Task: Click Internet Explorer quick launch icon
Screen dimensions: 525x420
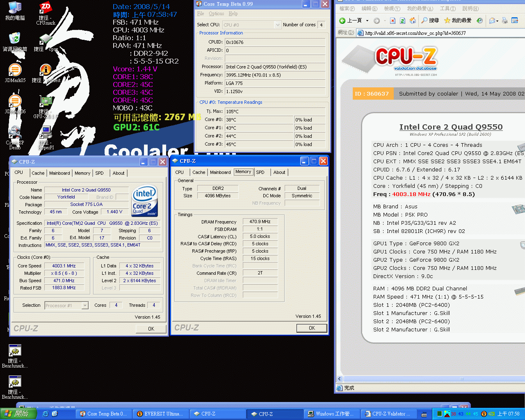Action: [x=45, y=414]
